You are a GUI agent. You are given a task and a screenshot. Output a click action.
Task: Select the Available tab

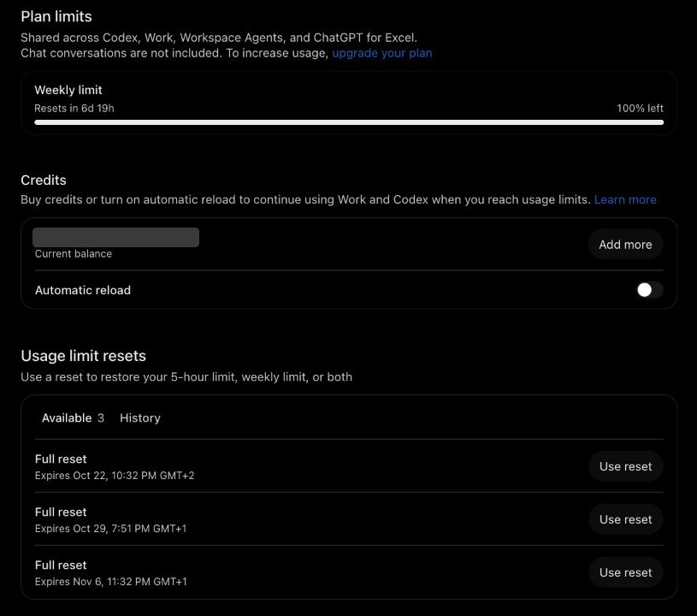[x=73, y=418]
